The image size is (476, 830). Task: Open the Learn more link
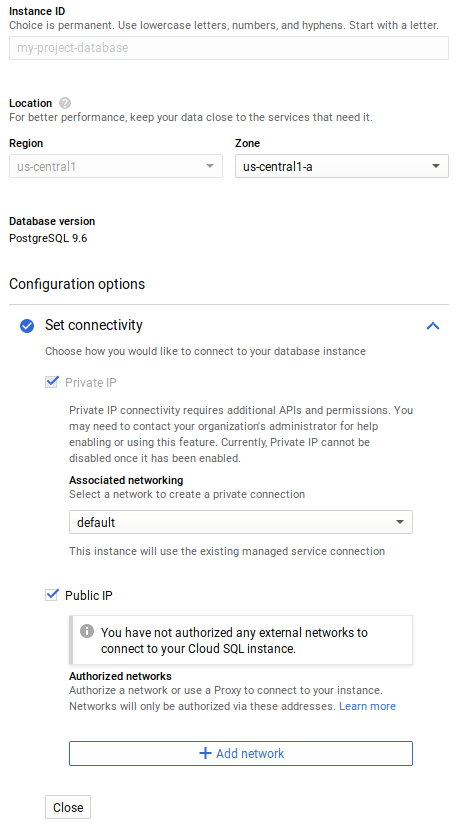[367, 706]
